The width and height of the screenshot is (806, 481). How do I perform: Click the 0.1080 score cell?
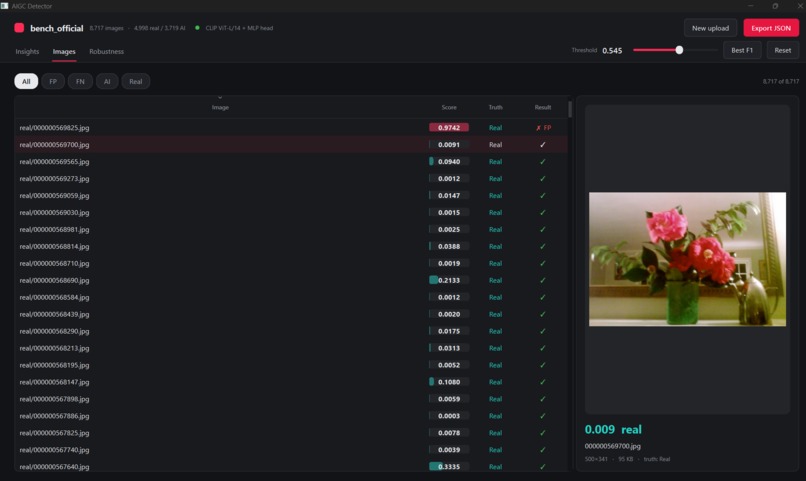click(449, 382)
